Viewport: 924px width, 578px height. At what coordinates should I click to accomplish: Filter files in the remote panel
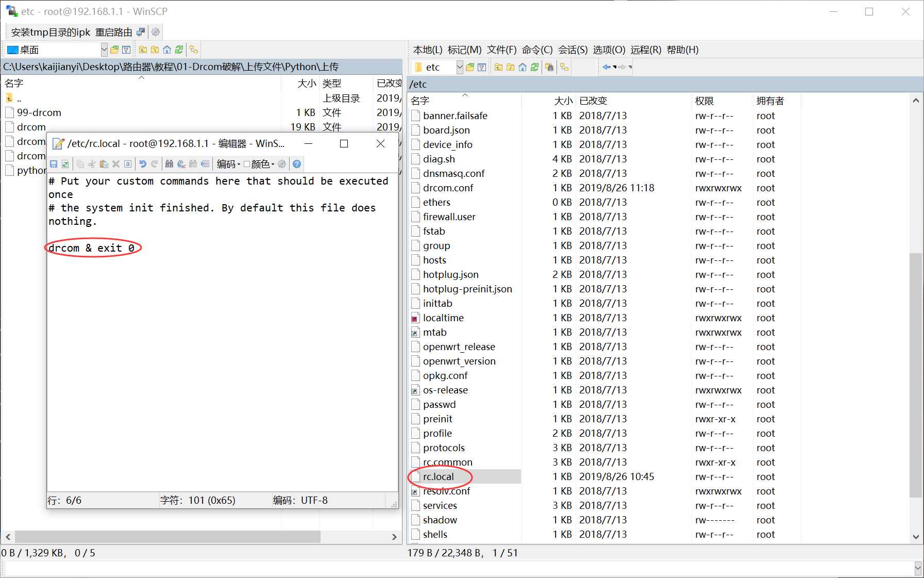click(x=482, y=67)
